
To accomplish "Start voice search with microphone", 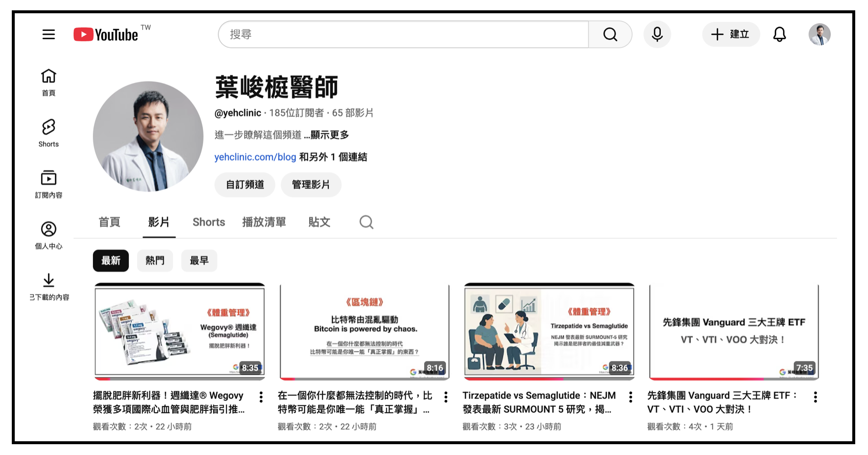I will (x=657, y=34).
